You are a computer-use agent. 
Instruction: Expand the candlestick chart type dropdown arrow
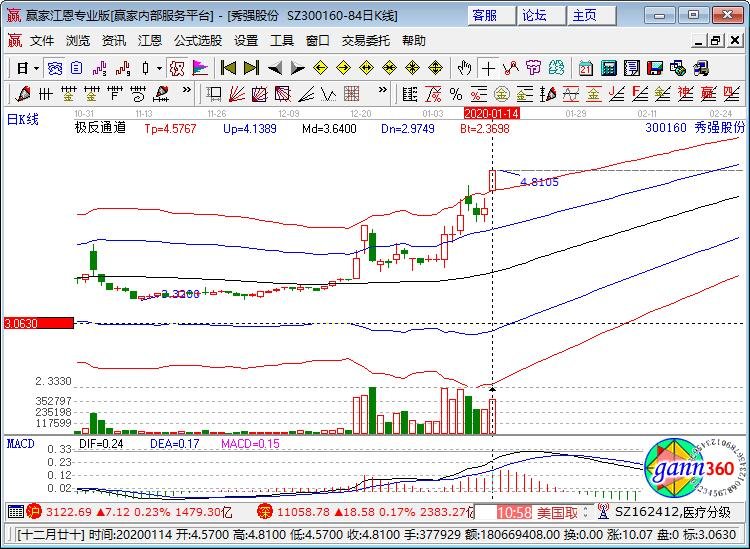click(159, 68)
